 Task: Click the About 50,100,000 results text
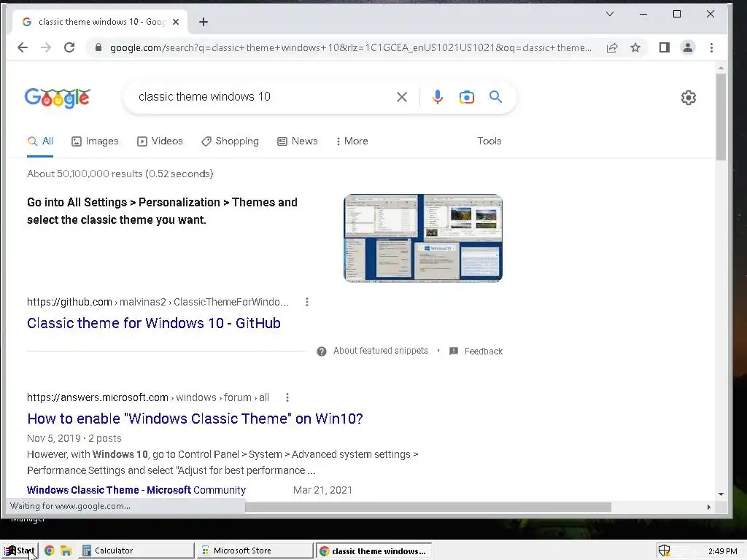pos(120,174)
